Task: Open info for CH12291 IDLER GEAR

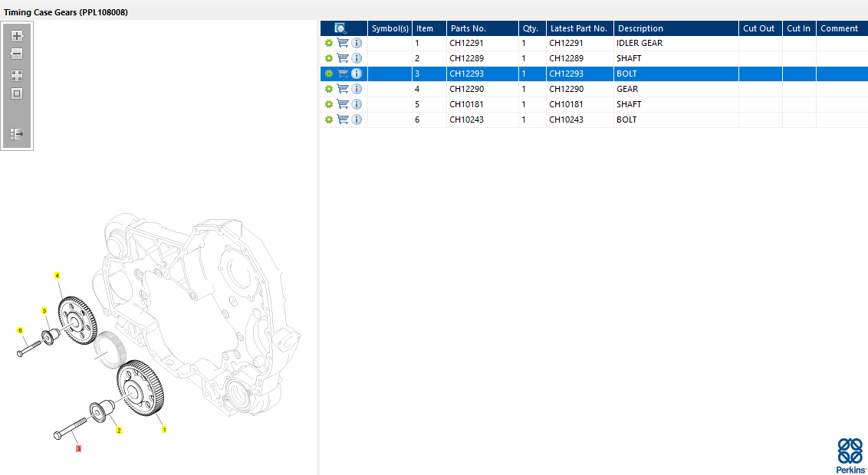Action: [x=357, y=43]
